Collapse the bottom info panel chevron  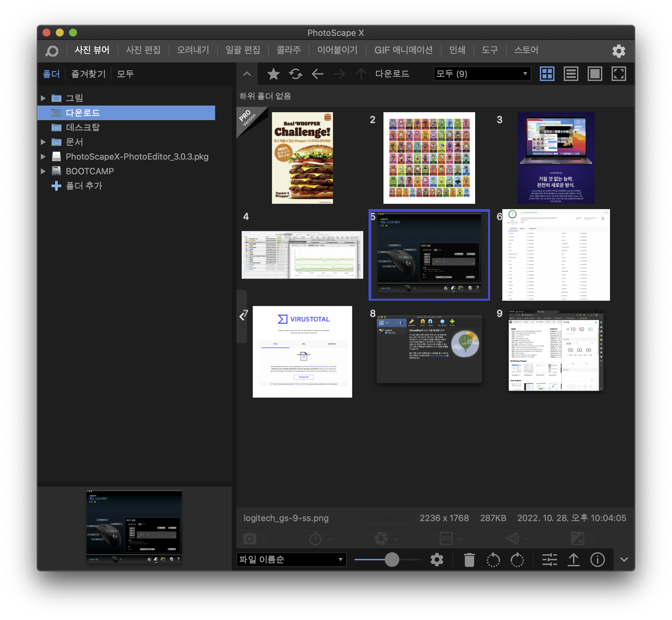pyautogui.click(x=624, y=559)
